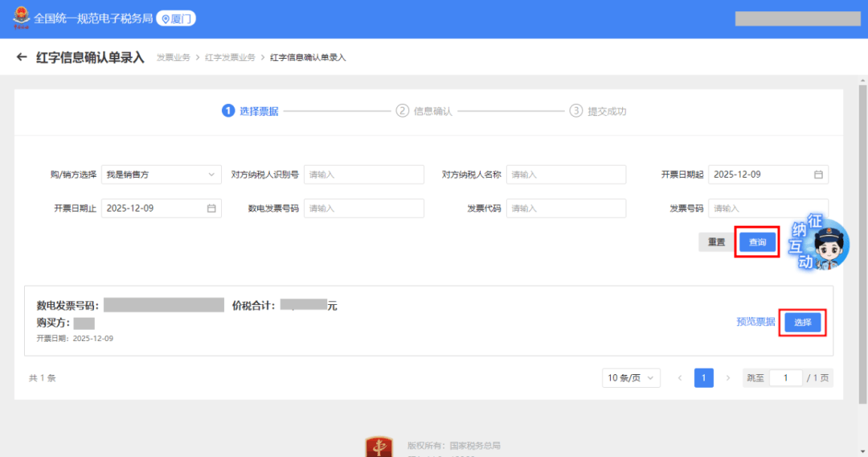Viewport: 868px width, 457px height.
Task: Click the back arrow beside 红字信息确认单录入
Action: [22, 57]
